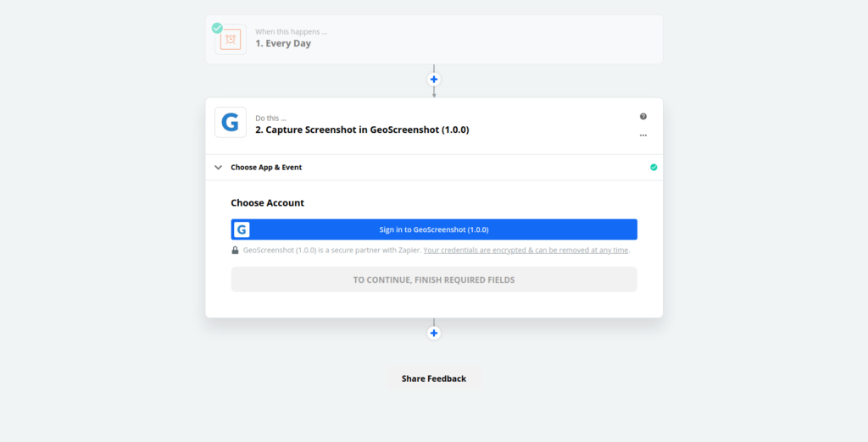Click the 'Do this ...' label
Image resolution: width=868 pixels, height=442 pixels.
pos(270,118)
